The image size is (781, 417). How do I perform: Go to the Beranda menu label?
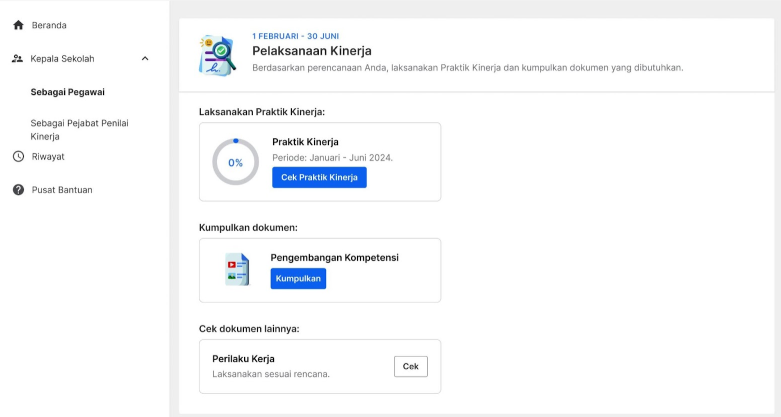pos(49,25)
